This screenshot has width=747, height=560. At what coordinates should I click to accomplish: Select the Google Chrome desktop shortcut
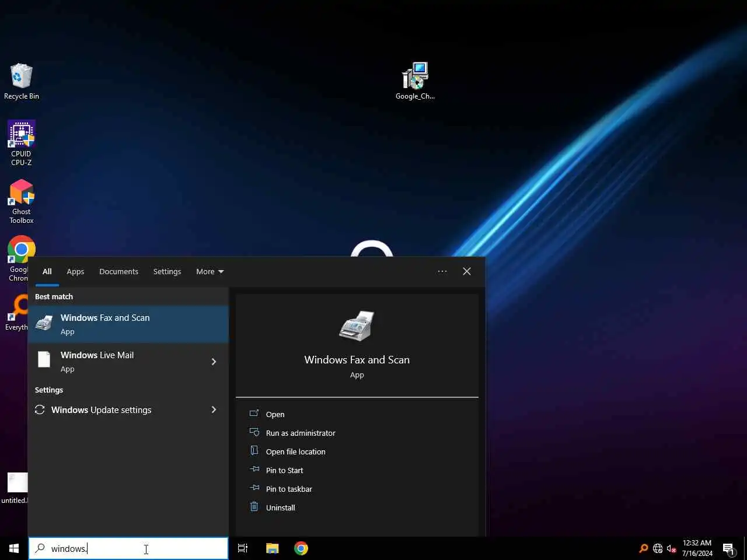18,259
